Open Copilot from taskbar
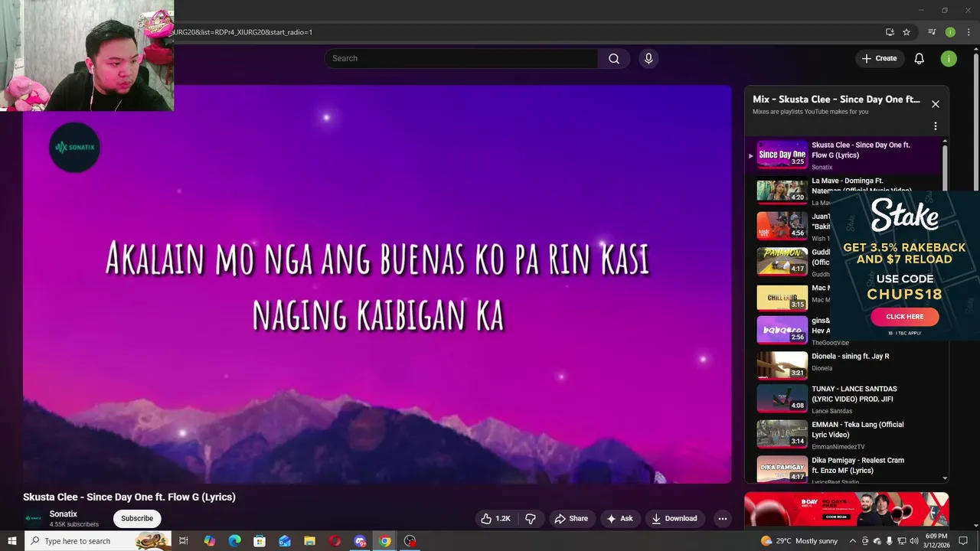Image resolution: width=980 pixels, height=551 pixels. coord(210,541)
